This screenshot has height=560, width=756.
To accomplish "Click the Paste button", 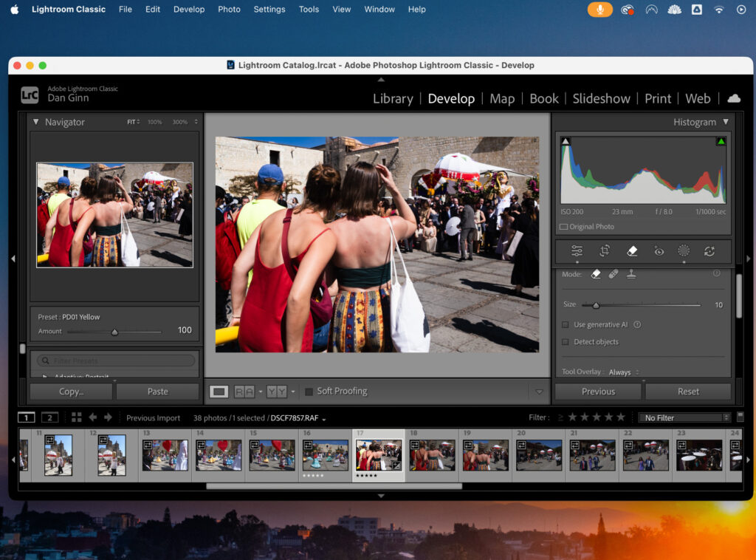I will 157,391.
